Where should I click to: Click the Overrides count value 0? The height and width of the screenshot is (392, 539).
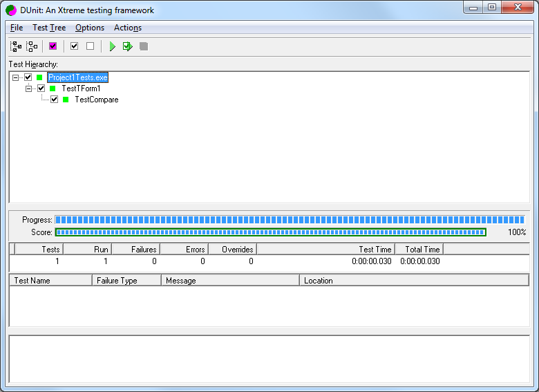(252, 261)
